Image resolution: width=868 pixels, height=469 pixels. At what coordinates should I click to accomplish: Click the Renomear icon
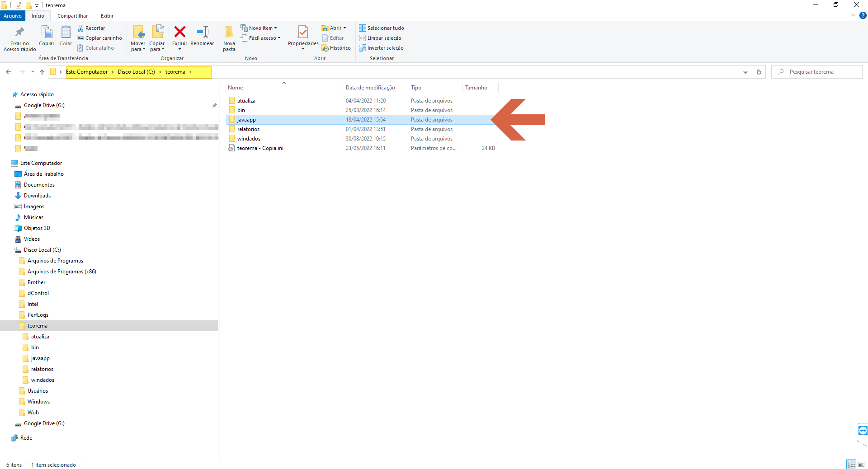(202, 32)
